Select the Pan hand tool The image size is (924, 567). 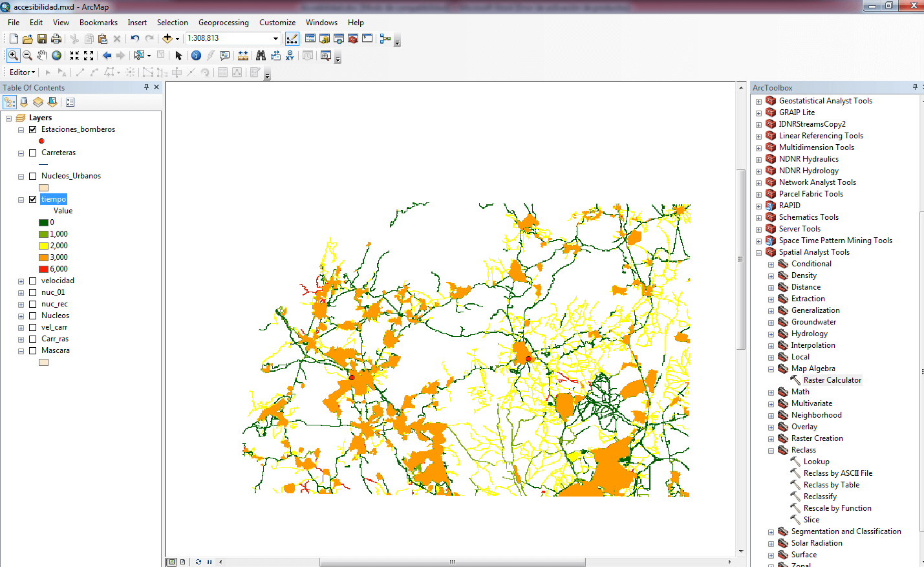42,56
